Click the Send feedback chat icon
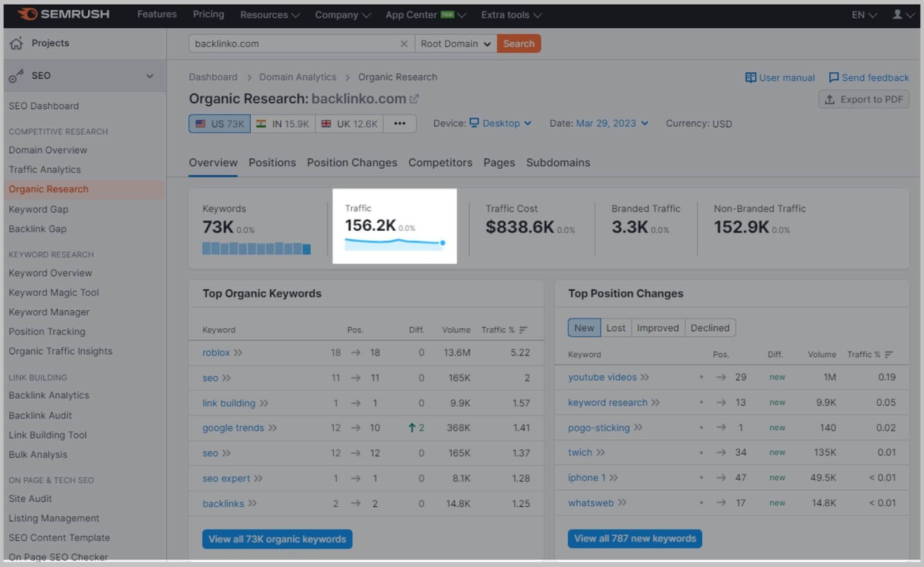 [x=833, y=77]
